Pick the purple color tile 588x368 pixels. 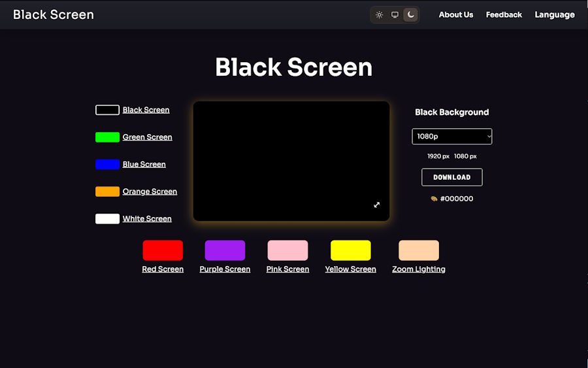click(225, 250)
